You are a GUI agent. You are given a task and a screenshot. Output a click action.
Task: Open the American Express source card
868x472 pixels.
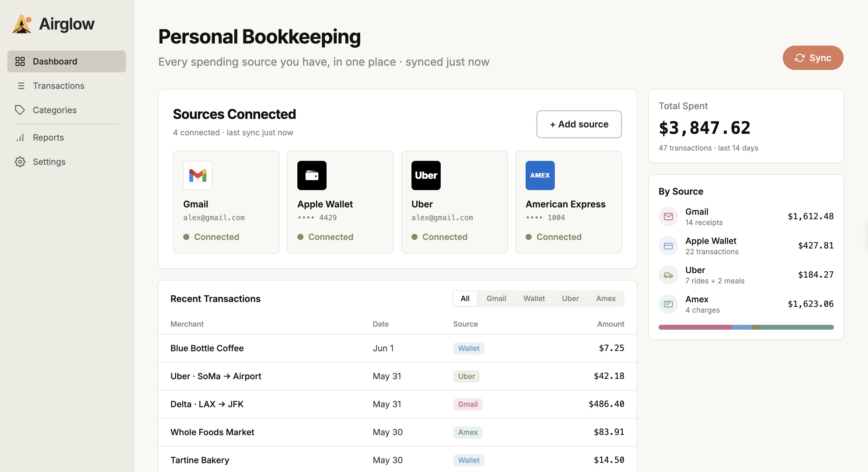569,202
